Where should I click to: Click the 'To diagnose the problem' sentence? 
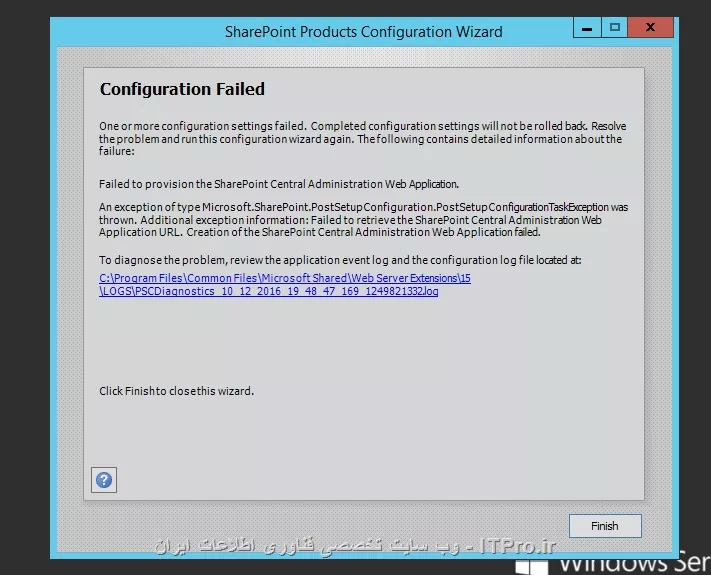[340, 260]
